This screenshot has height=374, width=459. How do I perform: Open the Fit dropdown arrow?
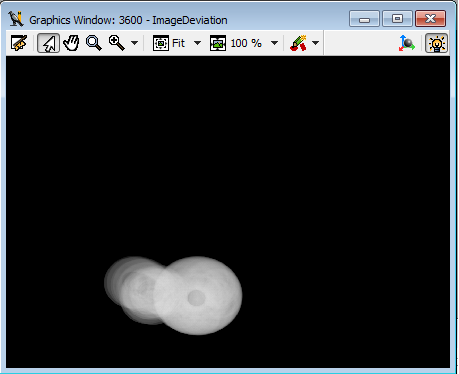click(197, 43)
